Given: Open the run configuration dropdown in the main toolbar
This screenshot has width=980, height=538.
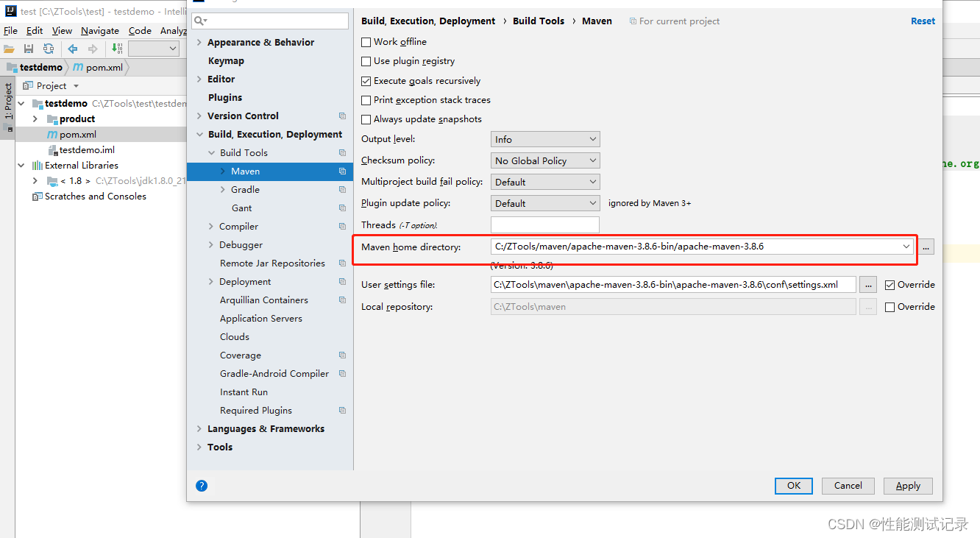Looking at the screenshot, I should [x=154, y=49].
